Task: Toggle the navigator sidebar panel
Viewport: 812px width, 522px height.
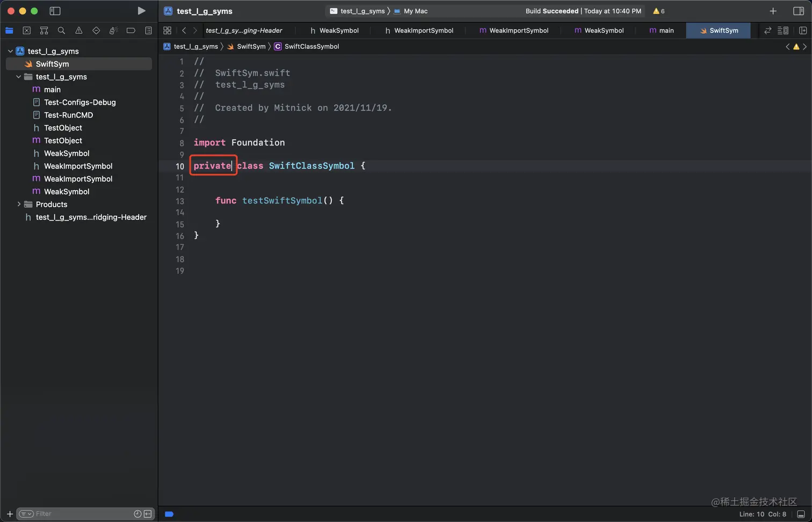Action: pyautogui.click(x=55, y=11)
